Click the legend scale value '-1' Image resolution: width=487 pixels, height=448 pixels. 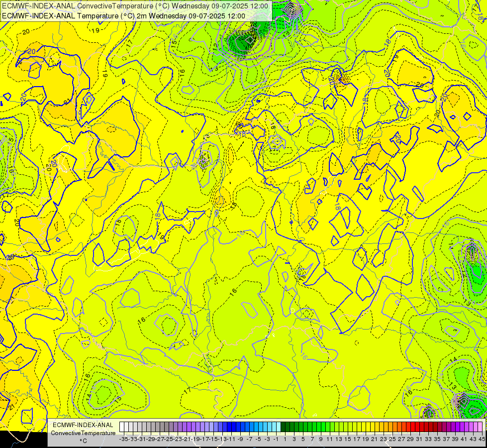click(x=276, y=439)
